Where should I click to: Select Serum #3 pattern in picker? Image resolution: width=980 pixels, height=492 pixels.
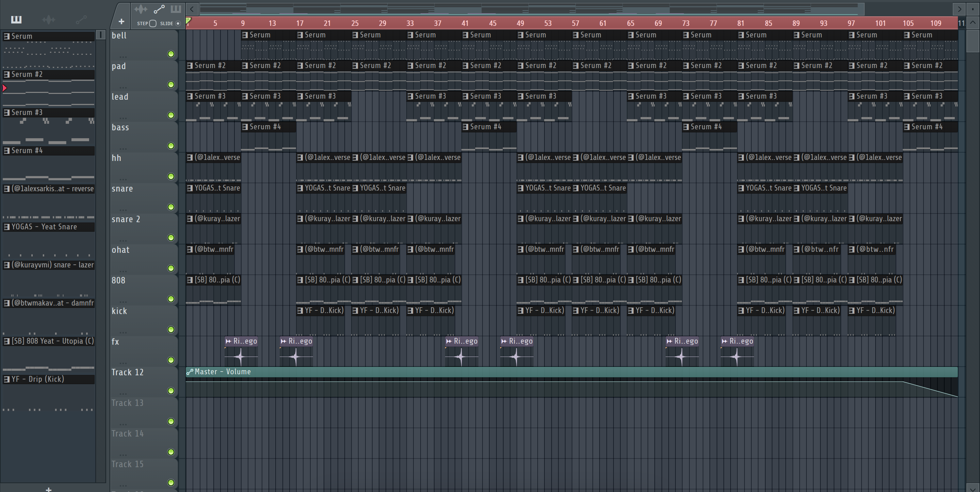tap(49, 113)
